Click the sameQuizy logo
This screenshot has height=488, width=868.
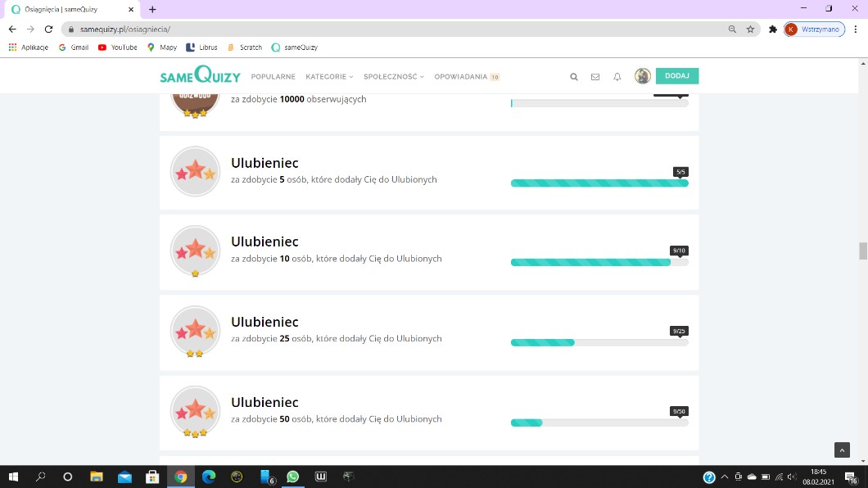coord(200,76)
